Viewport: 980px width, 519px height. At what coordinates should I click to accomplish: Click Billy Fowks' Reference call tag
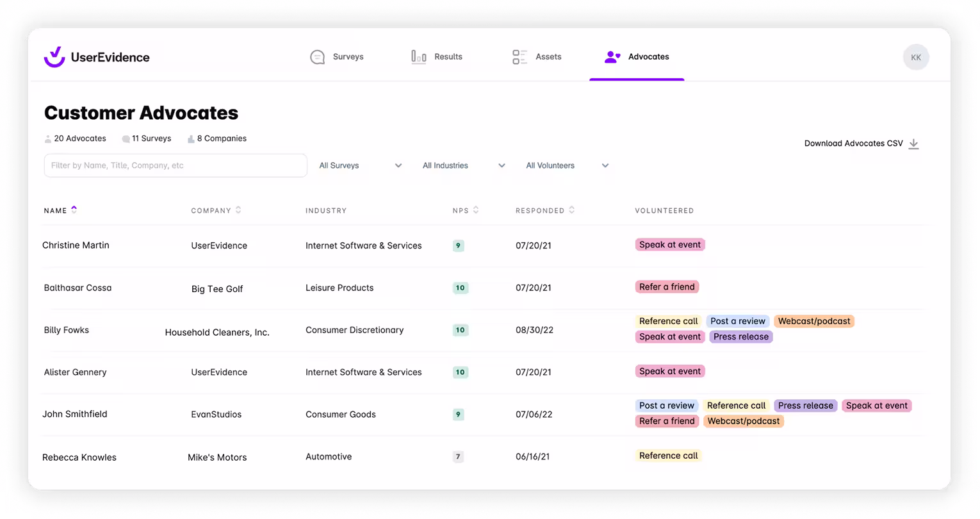[x=669, y=321]
